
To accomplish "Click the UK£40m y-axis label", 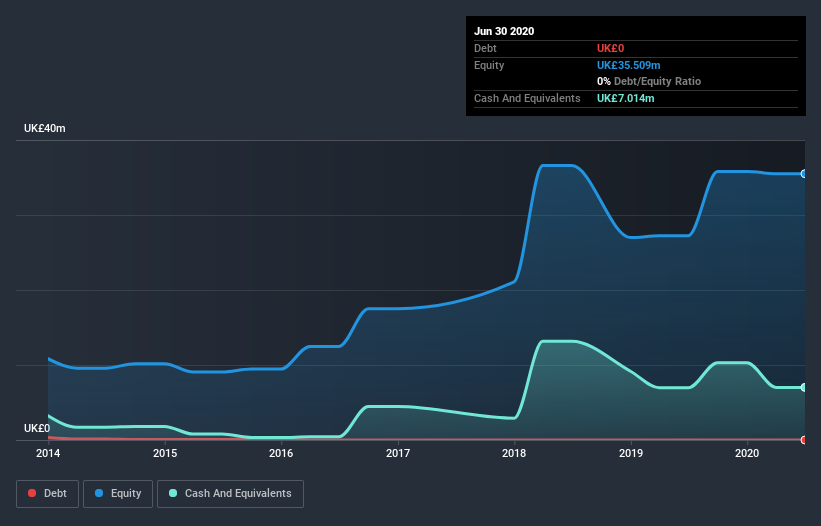I will click(45, 128).
